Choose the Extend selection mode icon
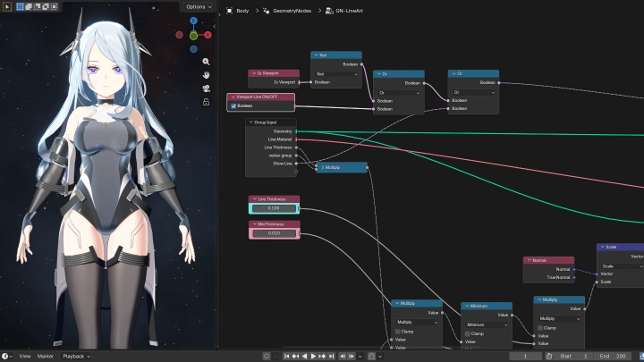644x362 pixels. tap(29, 6)
